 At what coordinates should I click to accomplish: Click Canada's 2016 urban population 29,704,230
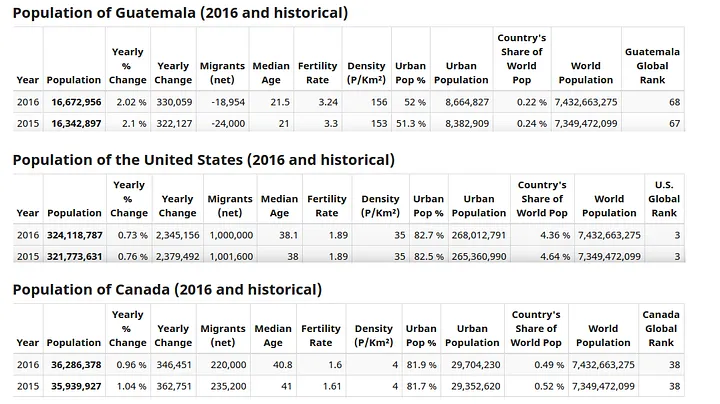472,365
